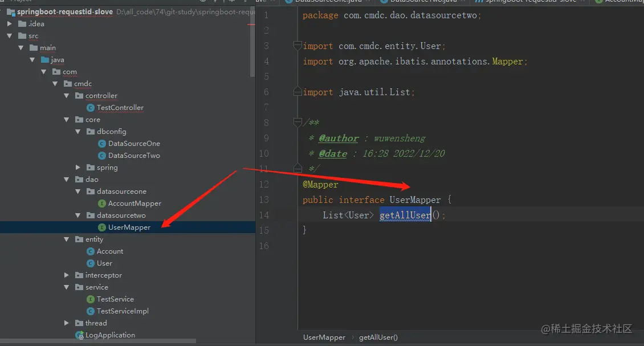The image size is (644, 346).
Task: Collapse the service package arrow
Action: coord(67,287)
